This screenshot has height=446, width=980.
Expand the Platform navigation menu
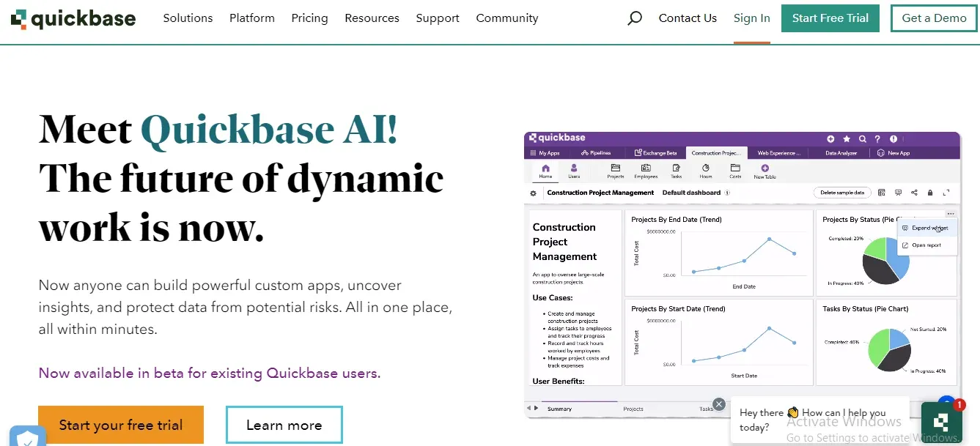[251, 18]
